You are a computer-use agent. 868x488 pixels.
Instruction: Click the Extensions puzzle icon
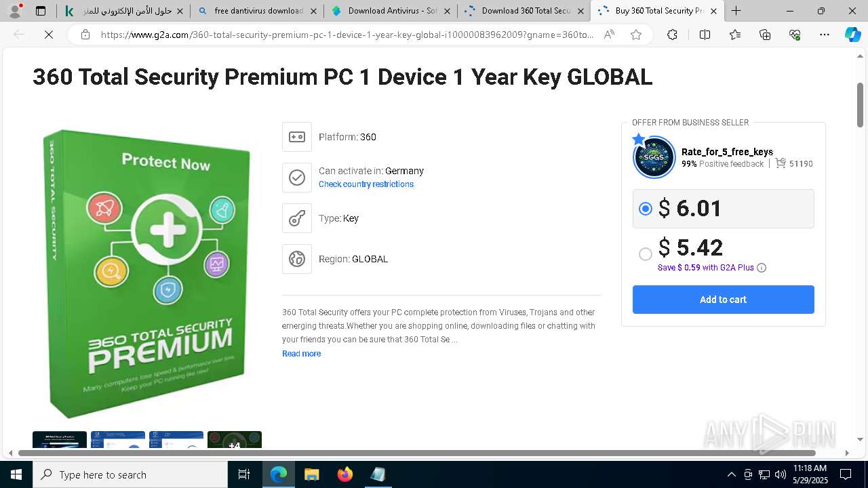tap(672, 35)
